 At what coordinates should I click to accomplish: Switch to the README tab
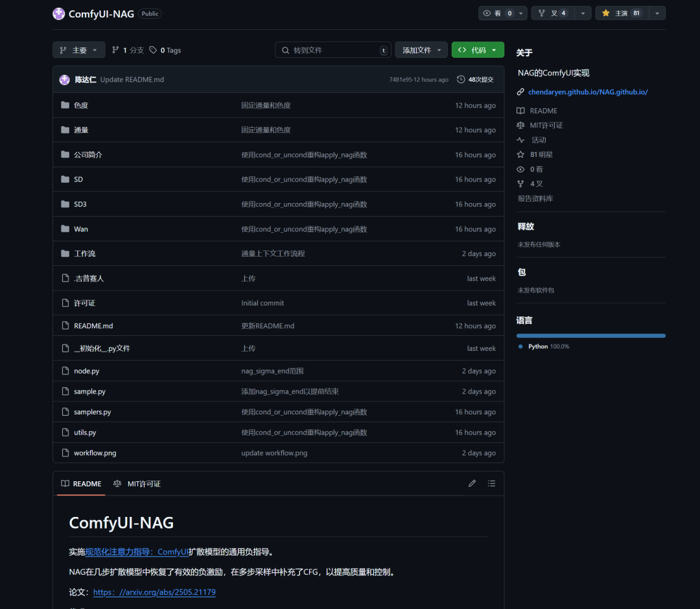(x=81, y=484)
